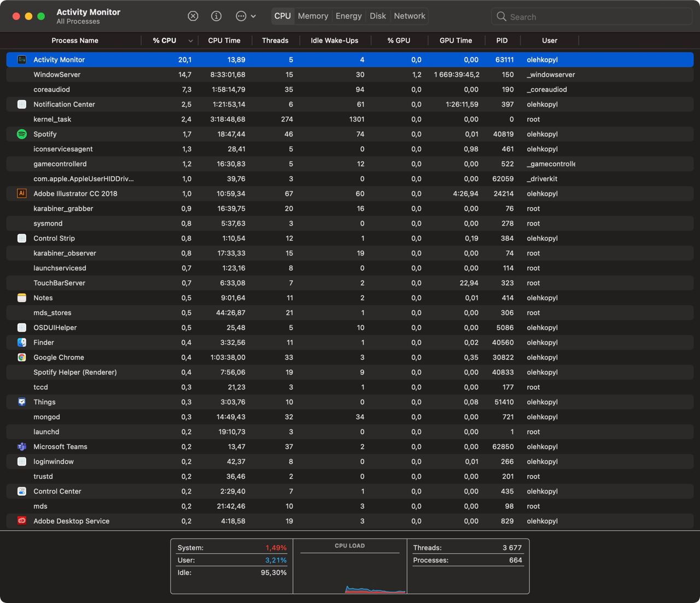The image size is (700, 603).
Task: Sort by % GPU column header
Action: coord(399,40)
